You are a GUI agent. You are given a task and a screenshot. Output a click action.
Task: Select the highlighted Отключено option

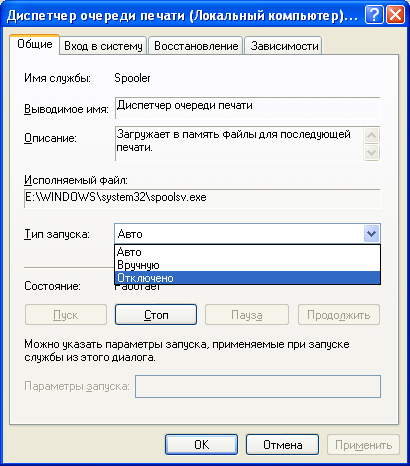click(247, 278)
